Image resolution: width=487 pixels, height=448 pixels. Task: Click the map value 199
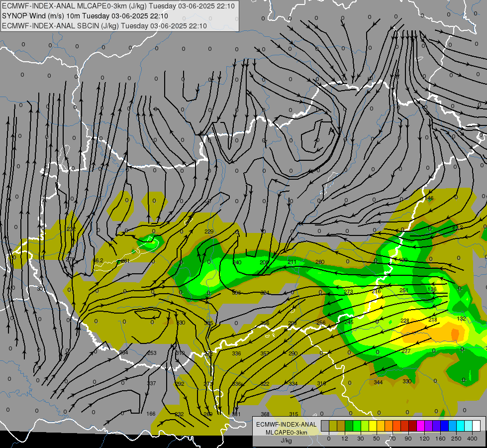pos(403,260)
